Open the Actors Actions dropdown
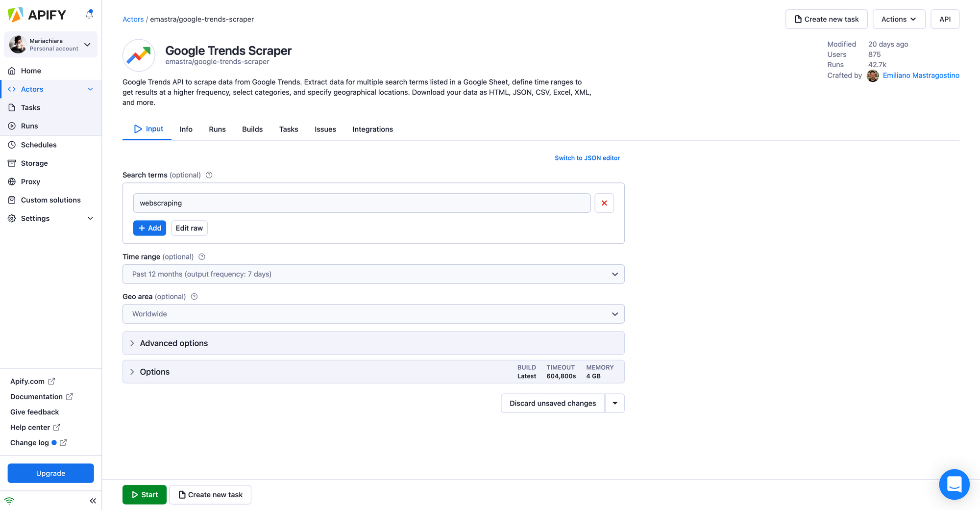This screenshot has width=980, height=510. point(899,19)
